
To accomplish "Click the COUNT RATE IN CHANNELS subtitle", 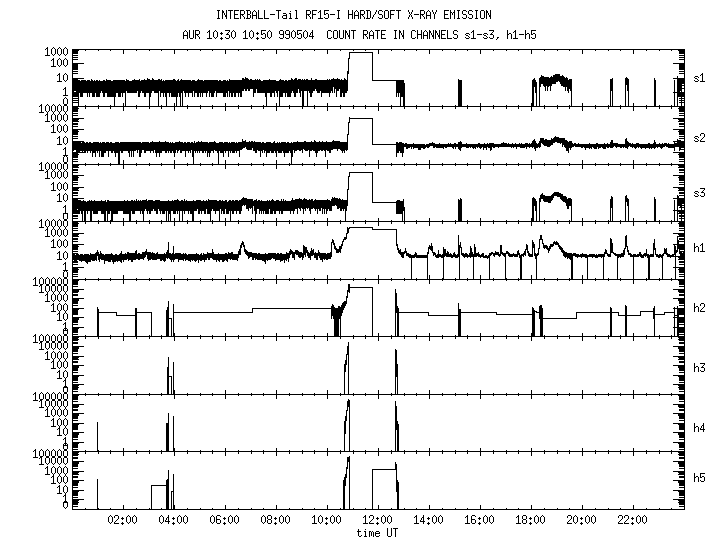I will (x=392, y=35).
